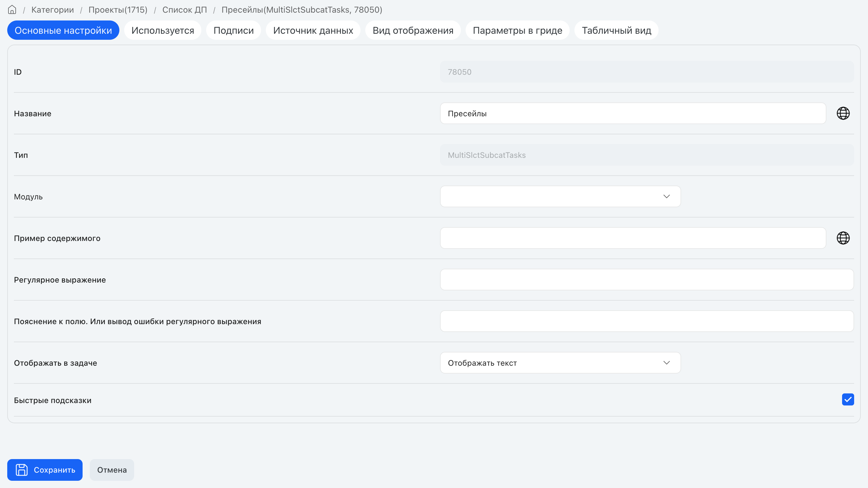The image size is (868, 488).
Task: Open the Подписи tab
Action: click(234, 30)
